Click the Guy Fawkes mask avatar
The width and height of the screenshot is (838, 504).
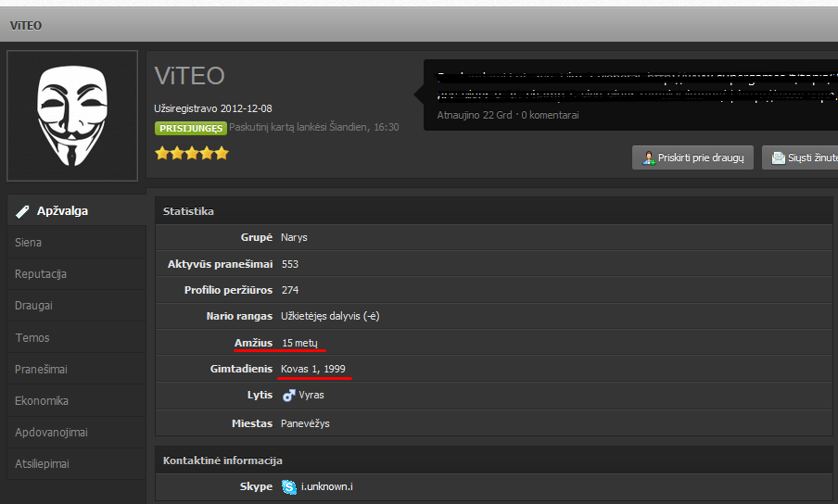click(x=72, y=116)
